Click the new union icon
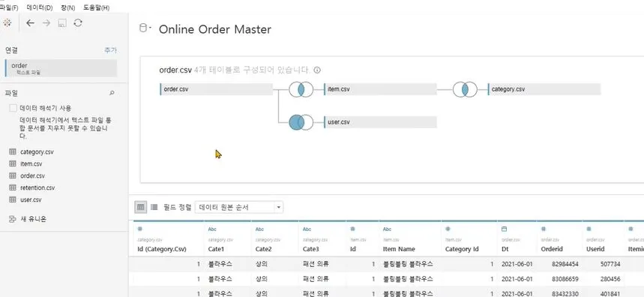644x297 pixels. pos(13,219)
